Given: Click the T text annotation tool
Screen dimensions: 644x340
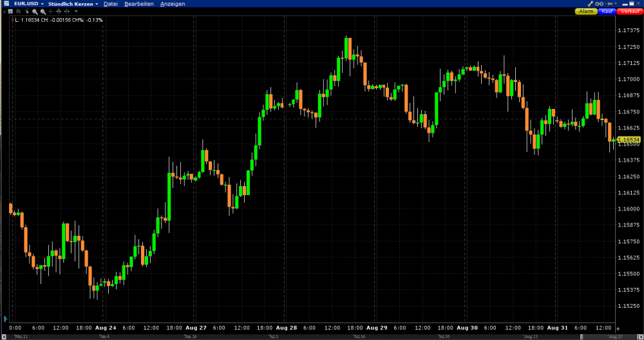Looking at the screenshot, I should coord(10,12).
